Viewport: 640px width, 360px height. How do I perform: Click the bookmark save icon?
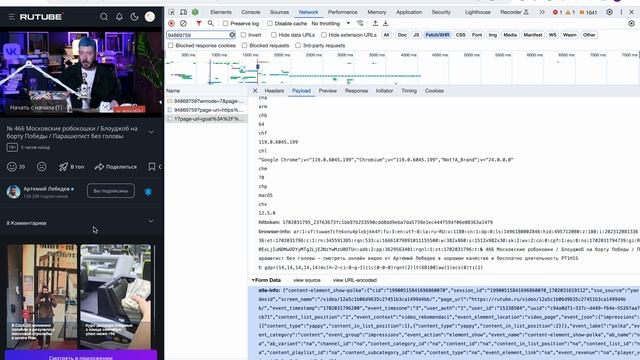(152, 167)
